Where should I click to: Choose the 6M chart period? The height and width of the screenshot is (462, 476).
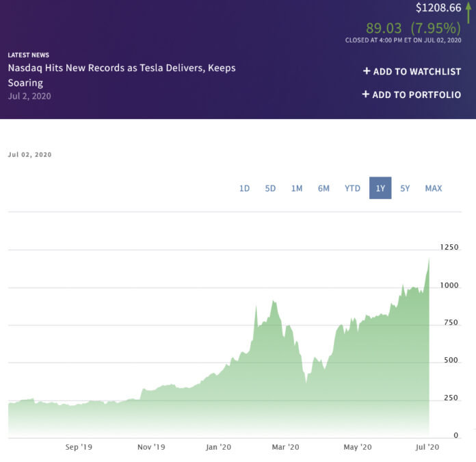323,188
